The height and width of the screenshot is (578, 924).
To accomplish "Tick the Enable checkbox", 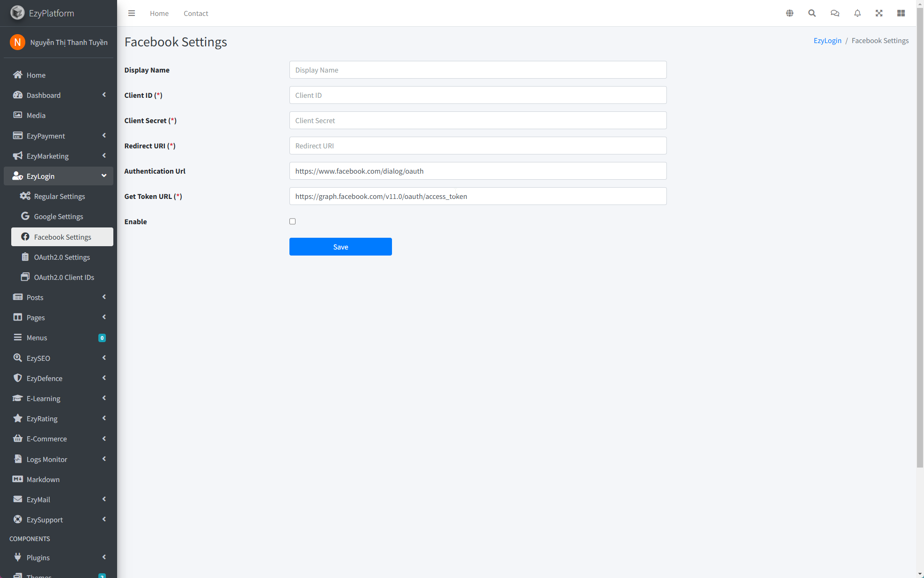I will point(292,221).
